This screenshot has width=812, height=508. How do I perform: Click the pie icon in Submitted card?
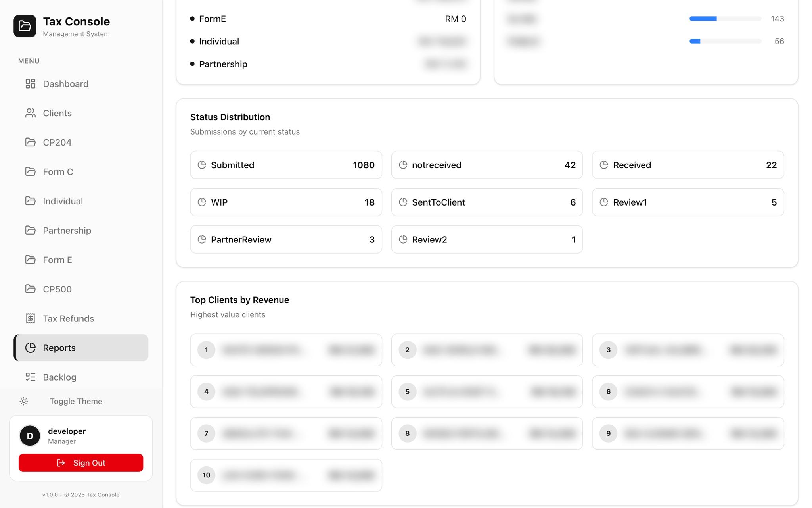(202, 165)
